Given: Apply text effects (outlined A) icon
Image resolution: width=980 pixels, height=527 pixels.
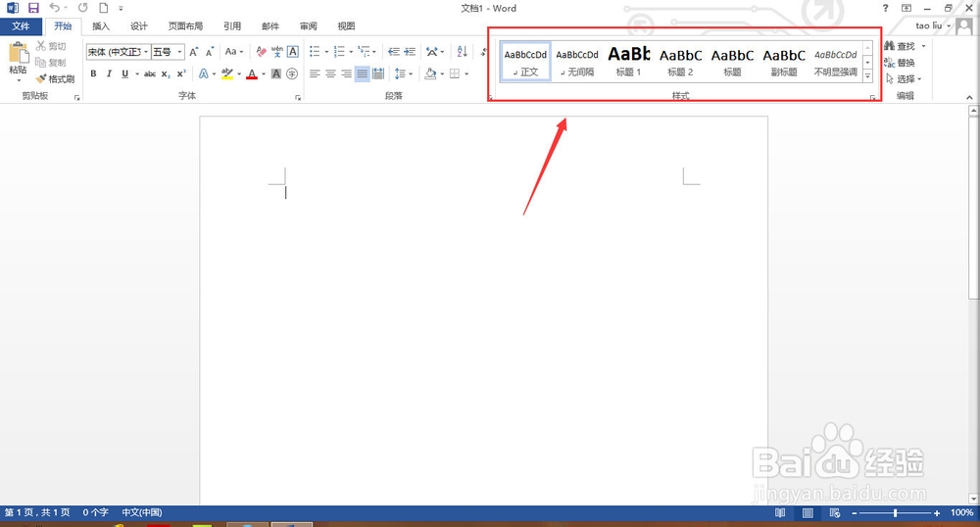Looking at the screenshot, I should click(x=204, y=73).
